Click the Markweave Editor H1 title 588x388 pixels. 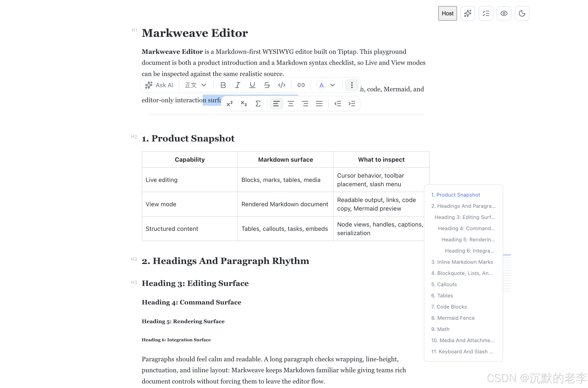[195, 33]
